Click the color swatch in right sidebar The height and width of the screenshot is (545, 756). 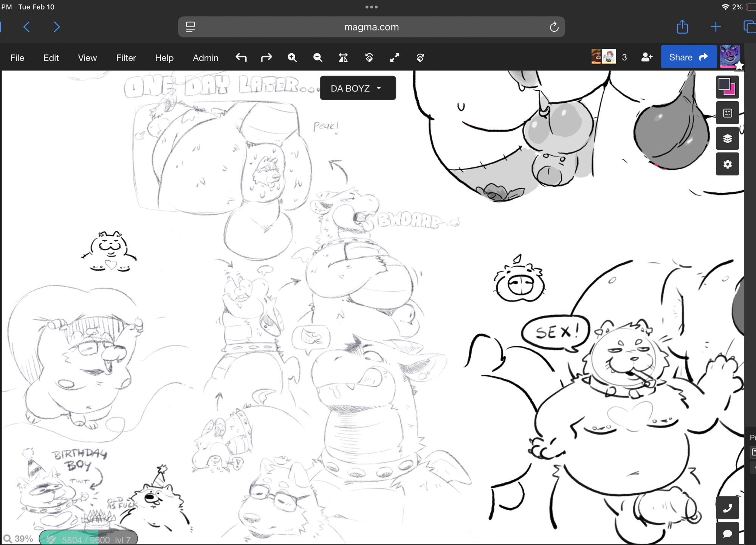pos(727,87)
